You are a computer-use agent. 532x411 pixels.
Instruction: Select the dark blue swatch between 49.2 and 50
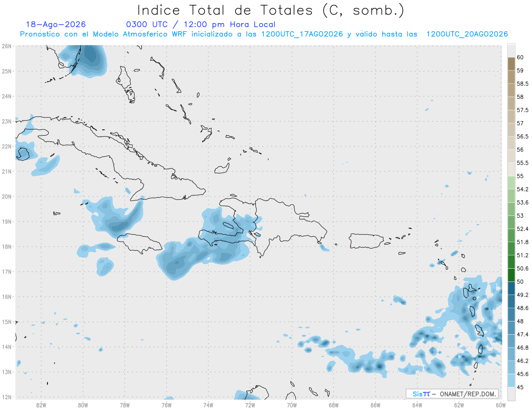[x=511, y=288]
